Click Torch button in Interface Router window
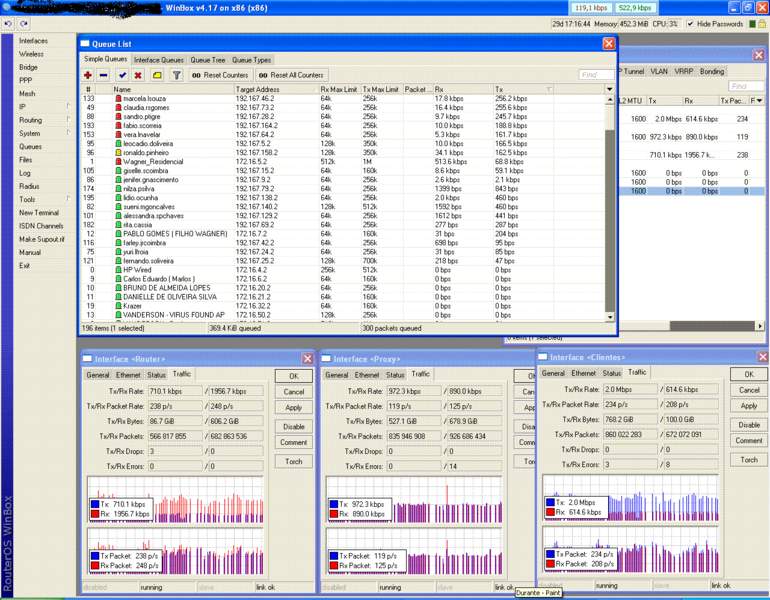The image size is (770, 600). (294, 460)
